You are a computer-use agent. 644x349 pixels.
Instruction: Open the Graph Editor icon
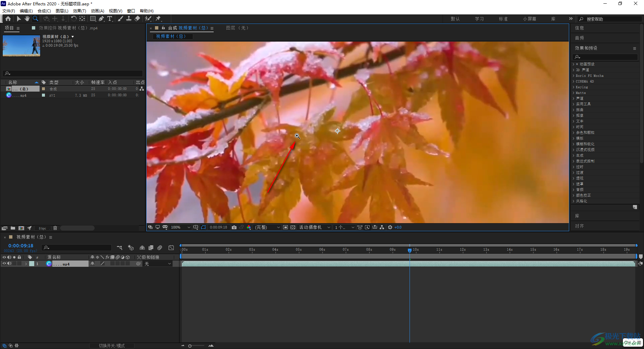[171, 248]
